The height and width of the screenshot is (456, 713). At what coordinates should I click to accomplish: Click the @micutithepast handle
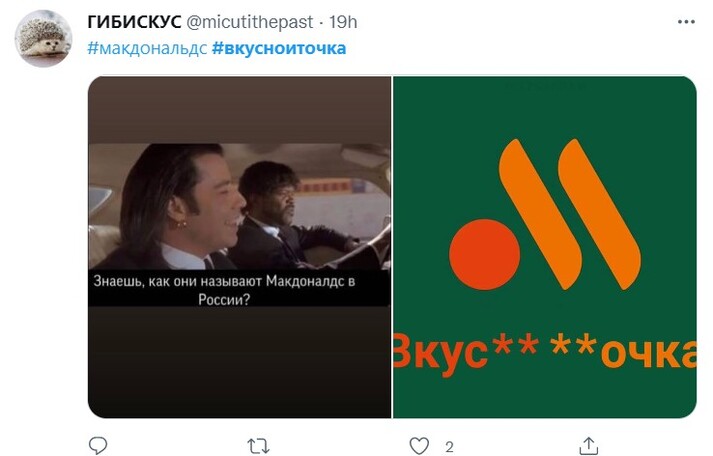[x=250, y=22]
